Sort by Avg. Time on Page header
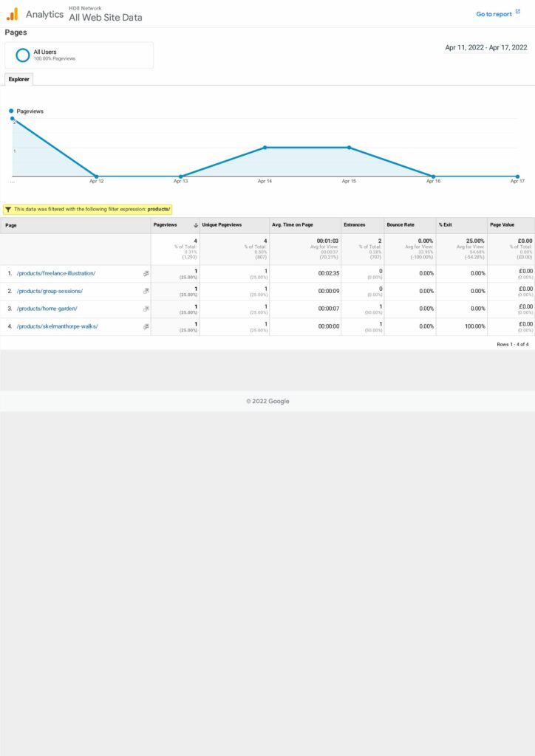 coord(292,225)
